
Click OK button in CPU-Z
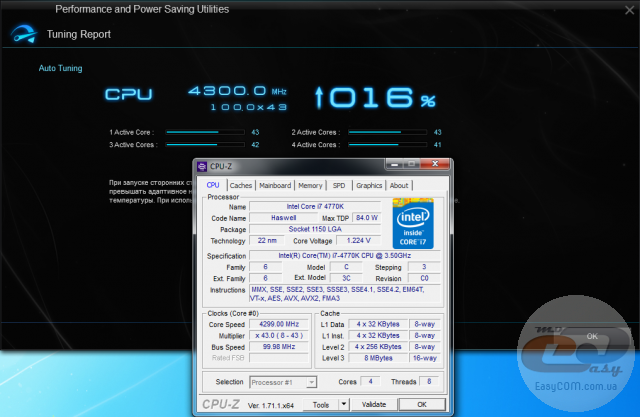coord(422,404)
